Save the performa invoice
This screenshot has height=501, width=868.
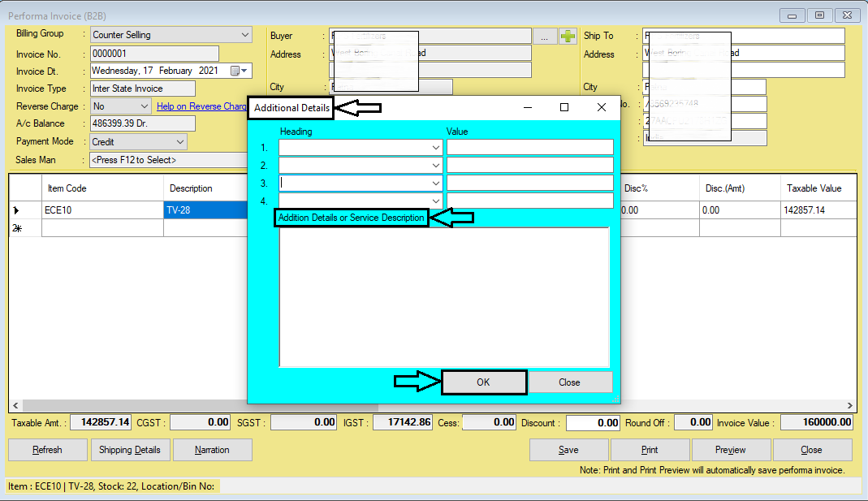click(568, 449)
